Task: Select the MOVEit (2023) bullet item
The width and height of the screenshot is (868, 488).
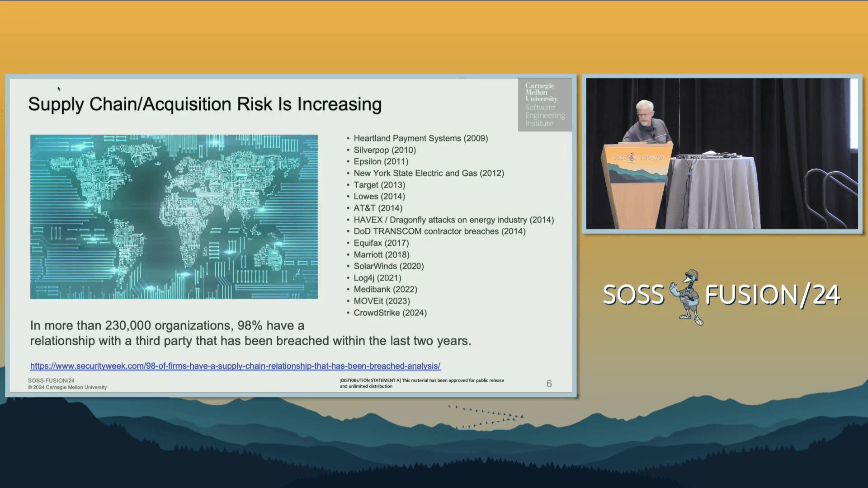Action: coord(382,301)
